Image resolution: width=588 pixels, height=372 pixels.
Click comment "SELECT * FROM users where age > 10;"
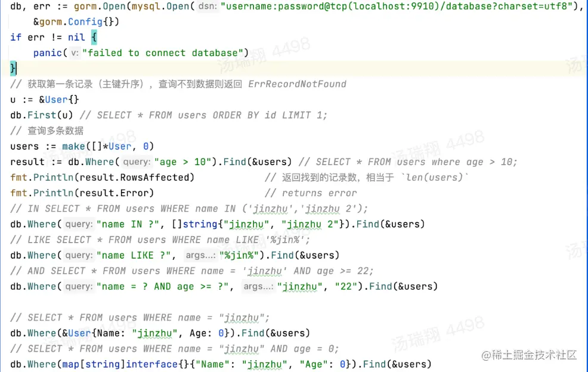tap(408, 162)
